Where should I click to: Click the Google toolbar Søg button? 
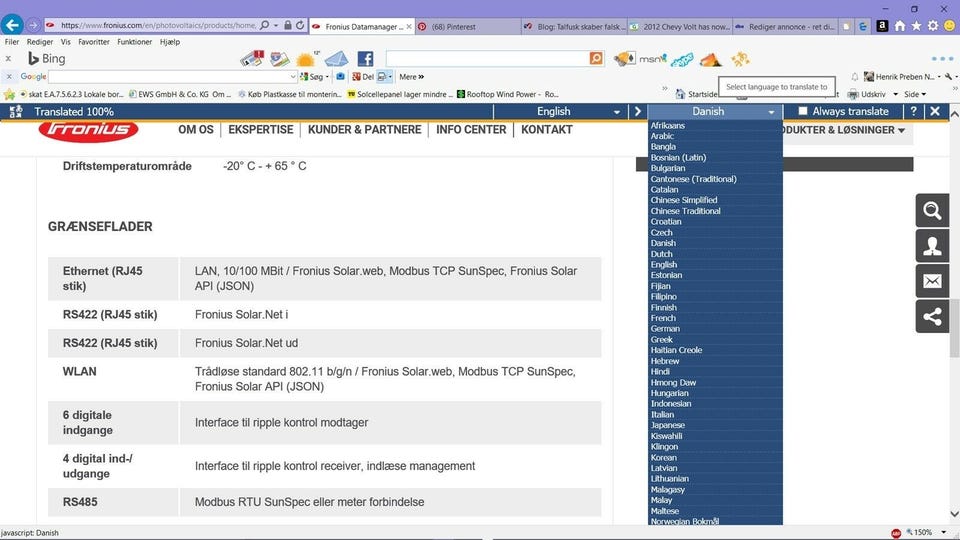tap(314, 77)
